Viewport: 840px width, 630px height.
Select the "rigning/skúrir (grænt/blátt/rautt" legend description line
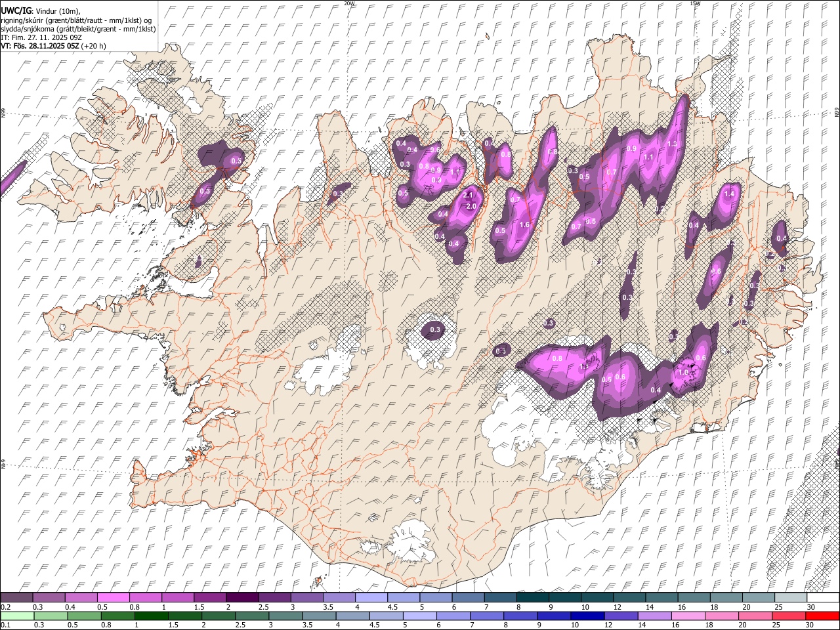pyautogui.click(x=77, y=20)
